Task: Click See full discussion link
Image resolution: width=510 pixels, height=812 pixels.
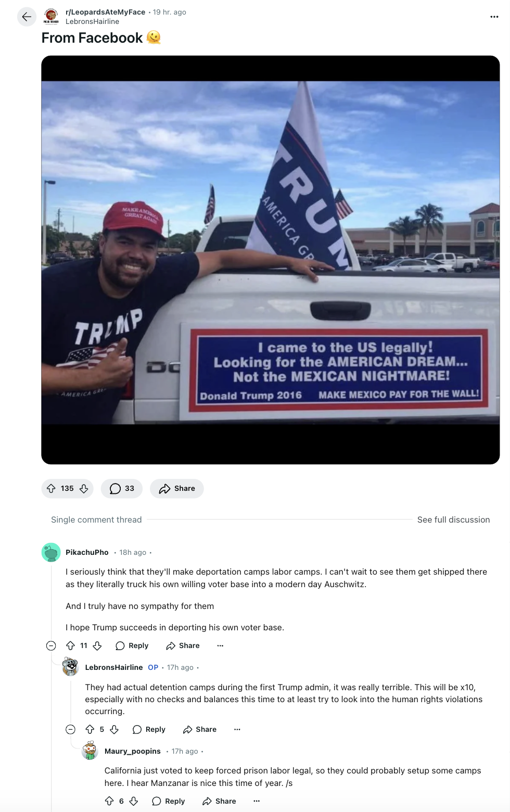Action: pyautogui.click(x=453, y=519)
